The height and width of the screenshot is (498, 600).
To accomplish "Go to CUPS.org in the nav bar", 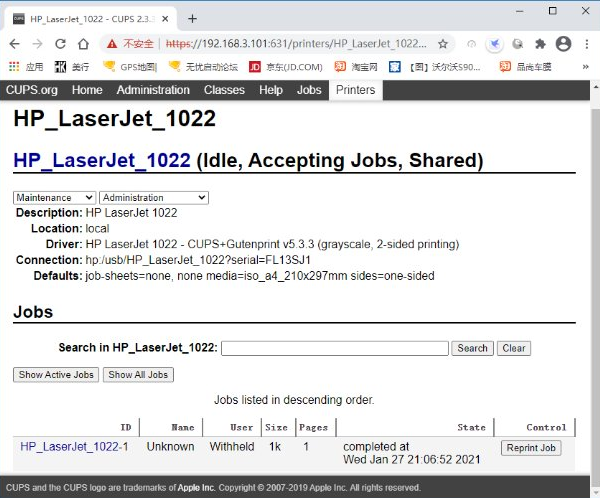I will tap(32, 90).
